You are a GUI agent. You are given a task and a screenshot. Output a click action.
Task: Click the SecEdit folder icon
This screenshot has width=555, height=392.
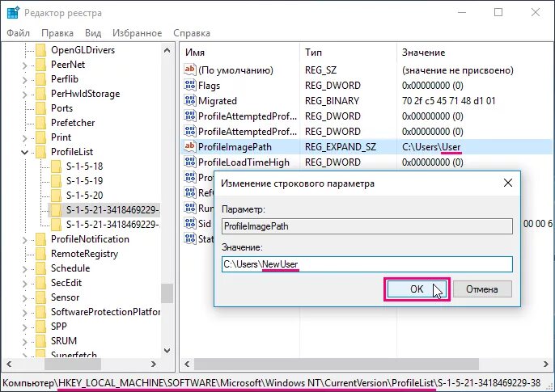pyautogui.click(x=41, y=283)
